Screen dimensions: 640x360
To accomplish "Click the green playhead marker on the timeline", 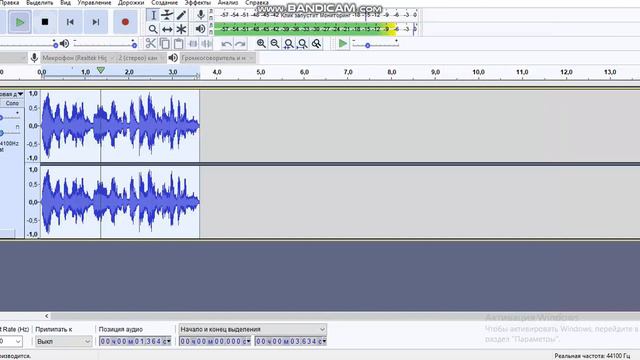I will click(x=101, y=71).
